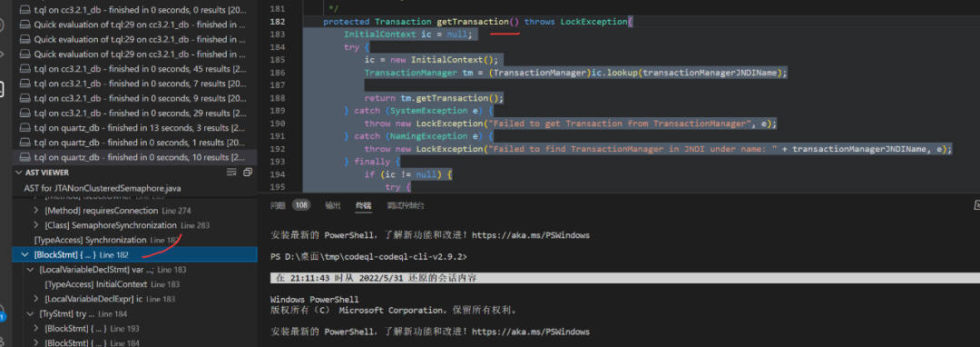Image resolution: width=980 pixels, height=347 pixels.
Task: Select the [TypeAccess] Synchronization Line 182 row
Action: pos(134,240)
